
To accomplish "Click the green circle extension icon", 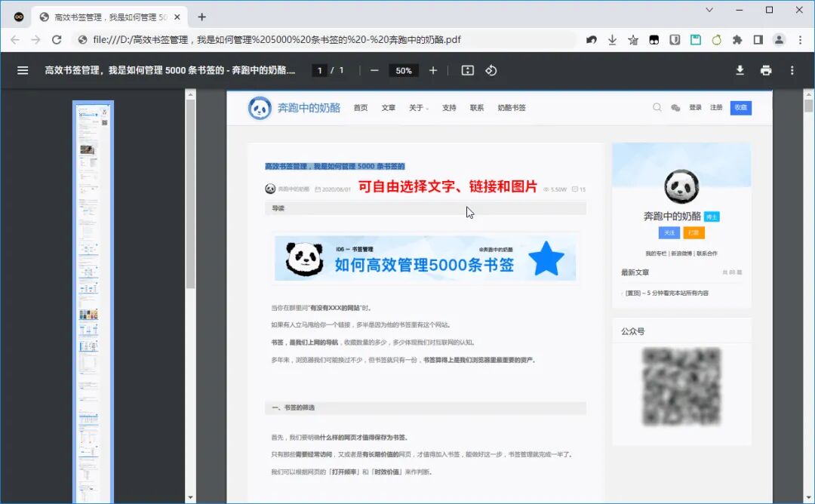I will (x=716, y=40).
